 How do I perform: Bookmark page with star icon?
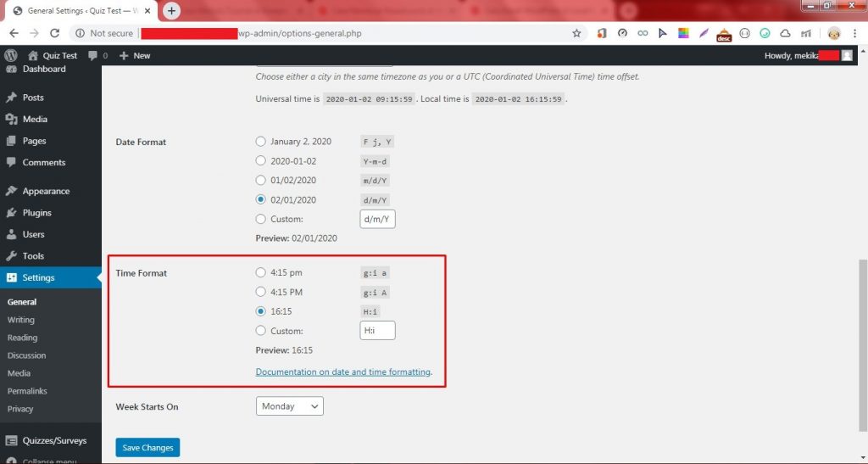tap(576, 33)
